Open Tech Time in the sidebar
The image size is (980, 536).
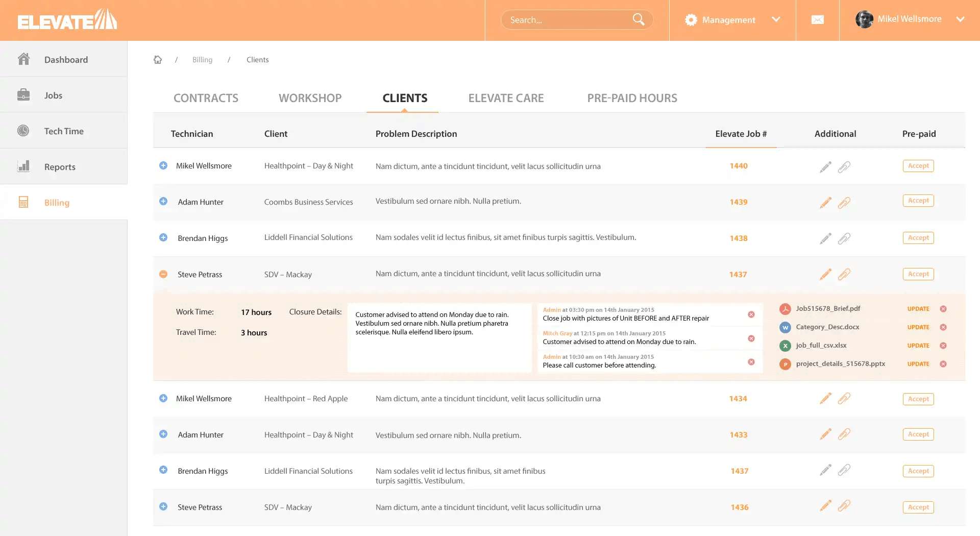point(64,131)
